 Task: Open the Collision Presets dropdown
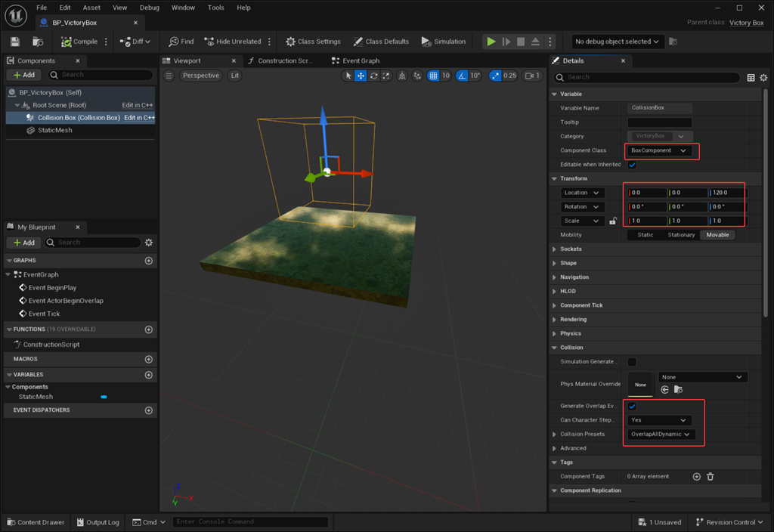(x=661, y=435)
